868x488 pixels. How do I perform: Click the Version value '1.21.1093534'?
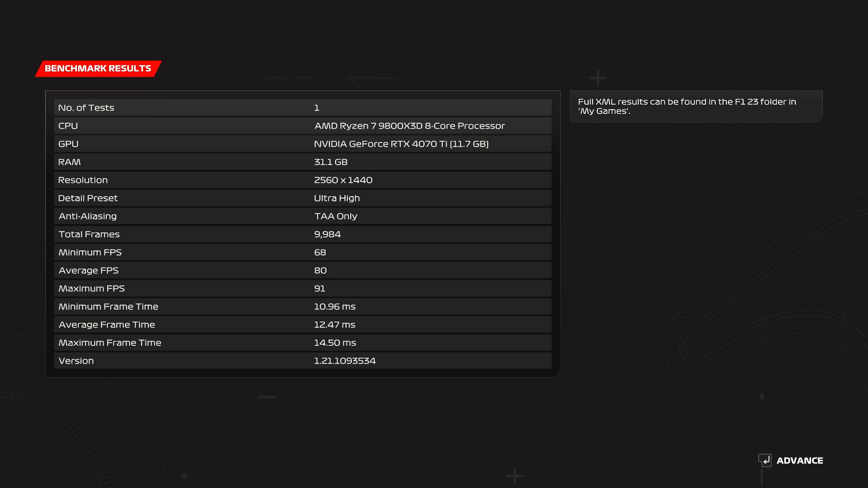[345, 361]
